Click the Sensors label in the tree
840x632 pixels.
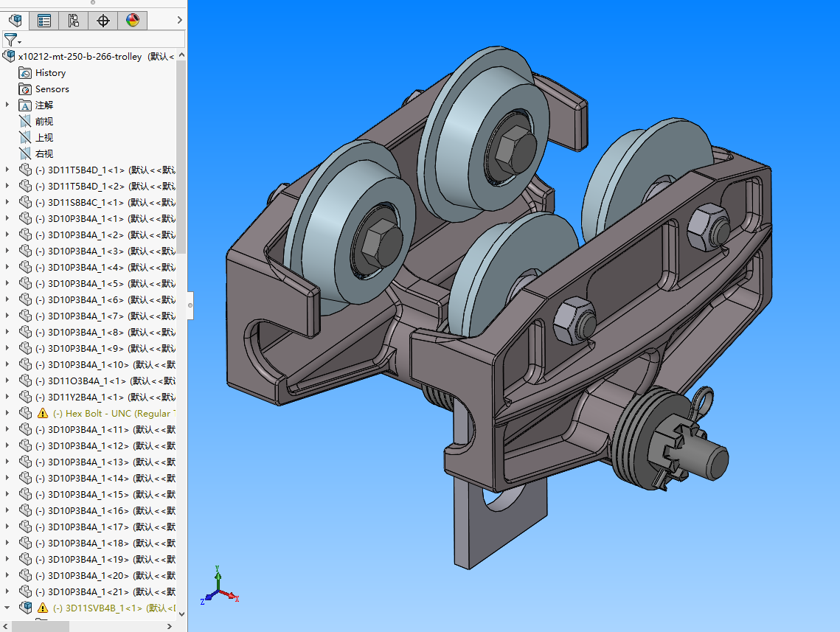(52, 89)
